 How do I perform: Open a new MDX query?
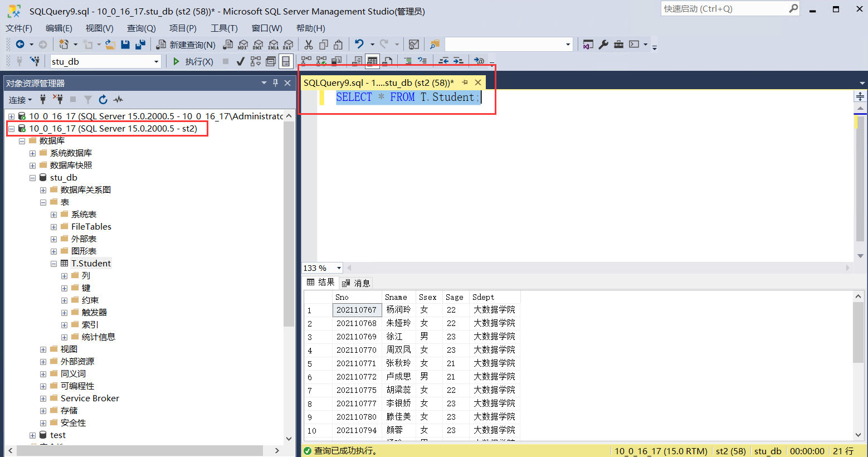243,45
